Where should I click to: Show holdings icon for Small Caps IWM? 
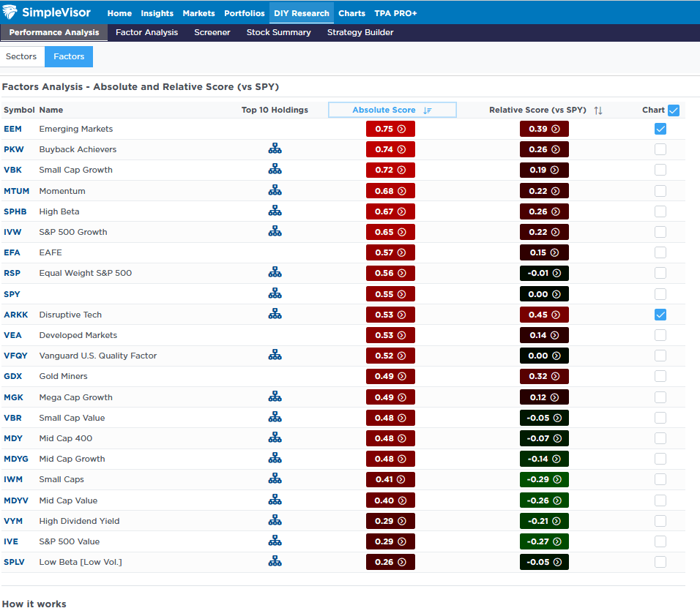[275, 479]
